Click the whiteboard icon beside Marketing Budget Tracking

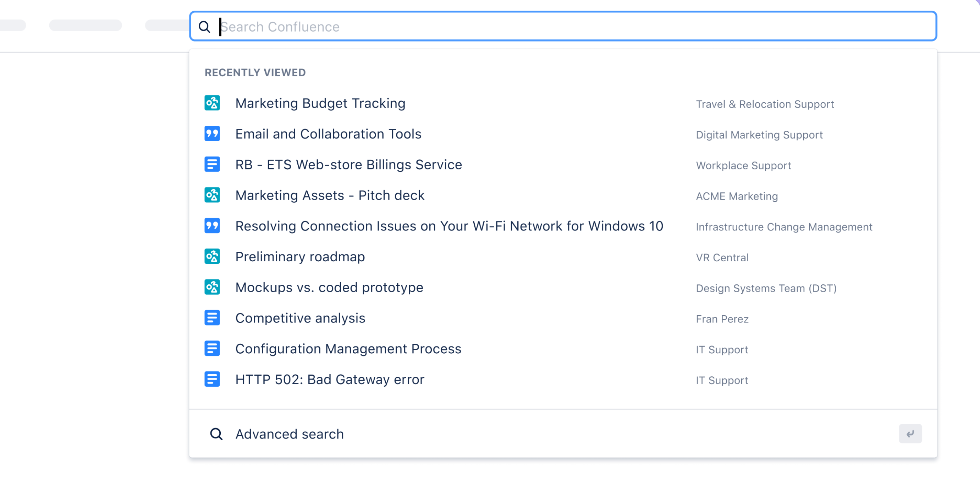pyautogui.click(x=212, y=103)
